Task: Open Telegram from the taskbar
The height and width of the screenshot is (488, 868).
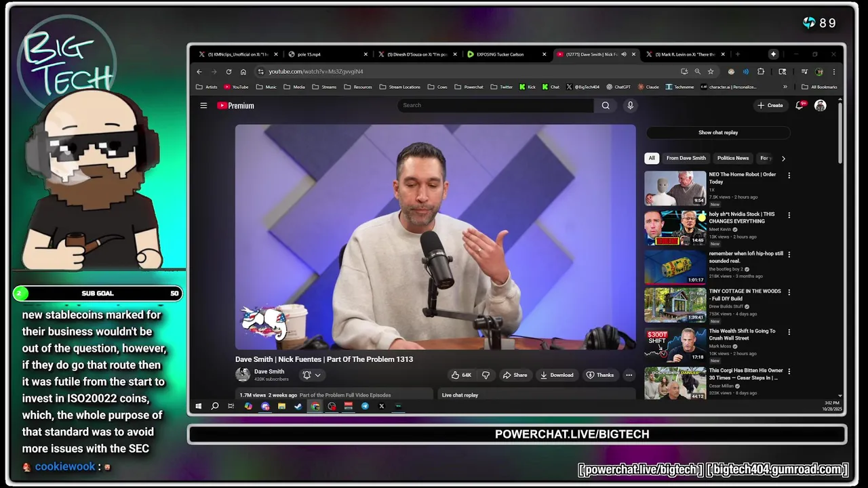Action: coord(365,406)
